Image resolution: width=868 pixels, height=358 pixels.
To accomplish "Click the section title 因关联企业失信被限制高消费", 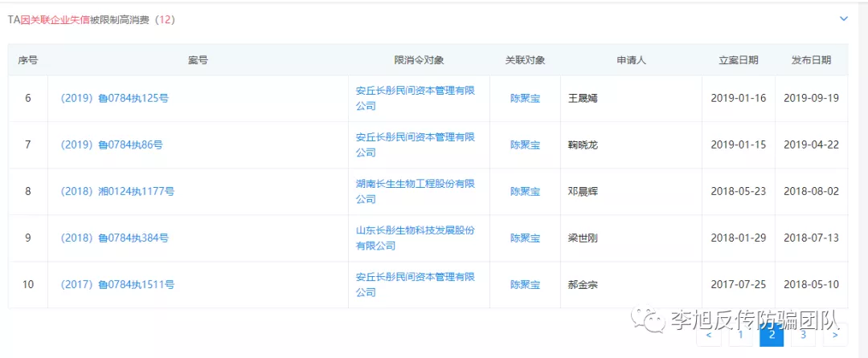I will pos(85,20).
